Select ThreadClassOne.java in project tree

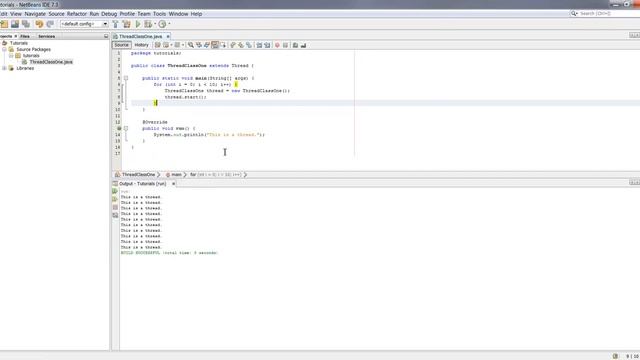coord(51,62)
